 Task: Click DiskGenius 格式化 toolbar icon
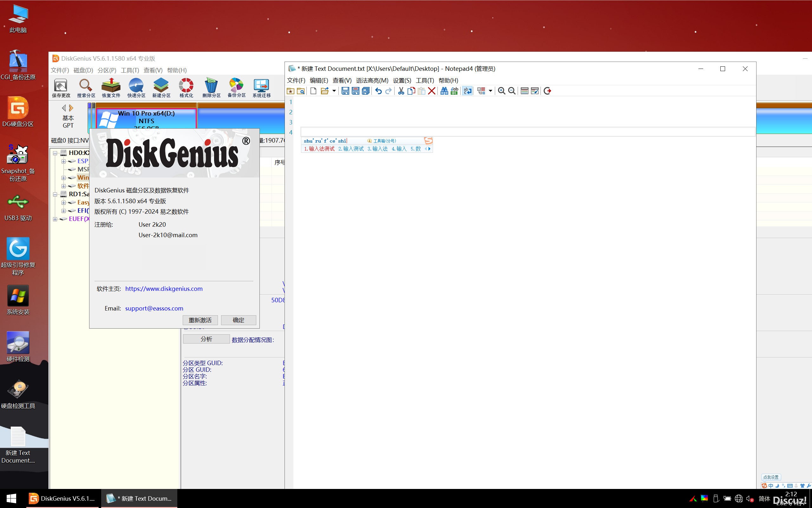(186, 88)
